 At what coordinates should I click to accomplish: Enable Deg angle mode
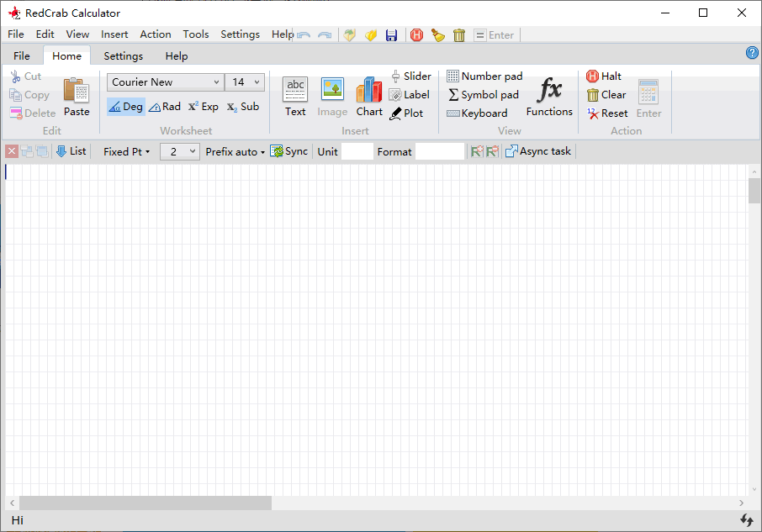(x=126, y=107)
